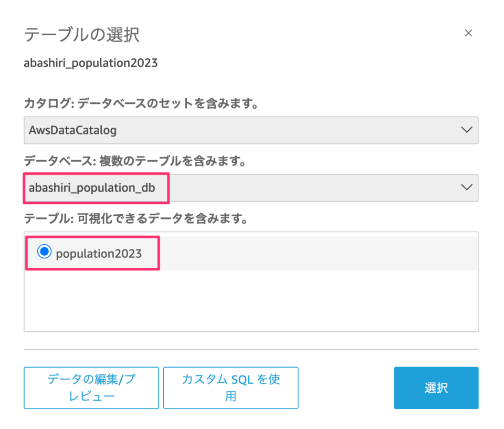Preview the dataset using the edit/preview button
The height and width of the screenshot is (429, 504).
pyautogui.click(x=91, y=388)
